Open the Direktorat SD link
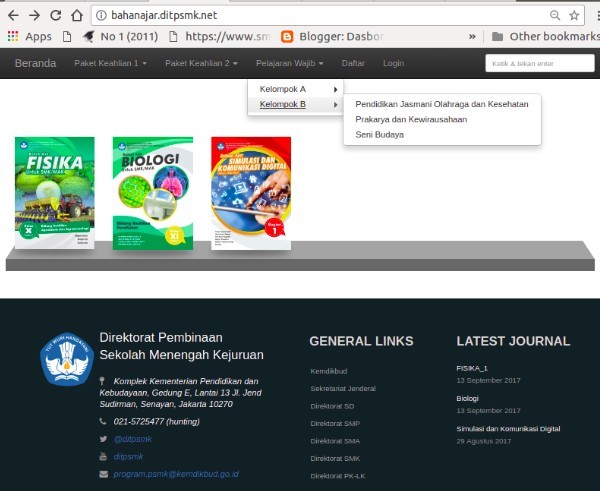Viewport: 600px width, 491px height. coord(332,406)
